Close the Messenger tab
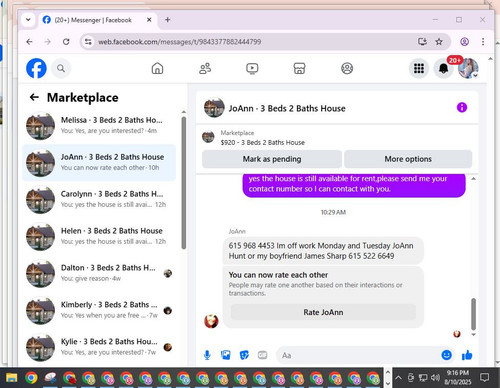The image size is (500, 388). [149, 20]
